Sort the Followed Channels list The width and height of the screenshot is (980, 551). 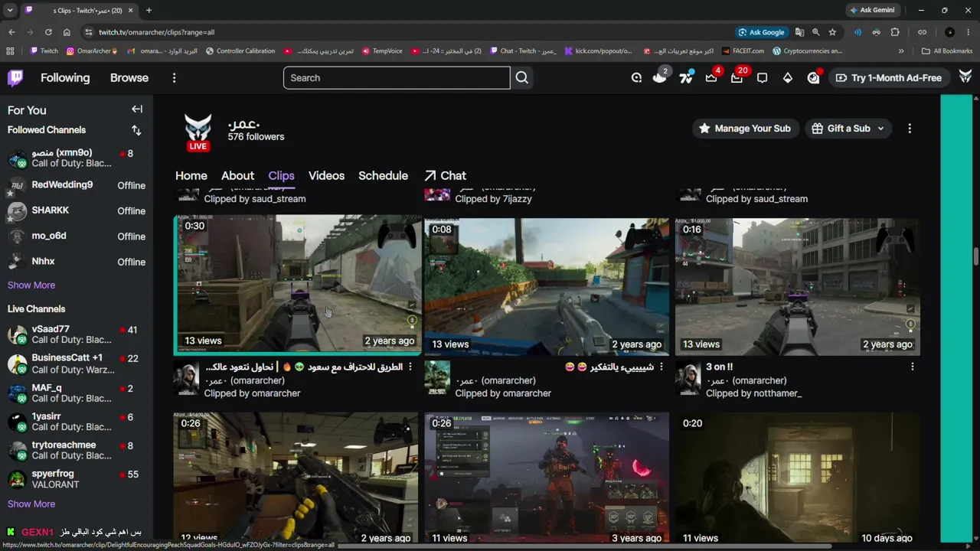[x=136, y=130]
